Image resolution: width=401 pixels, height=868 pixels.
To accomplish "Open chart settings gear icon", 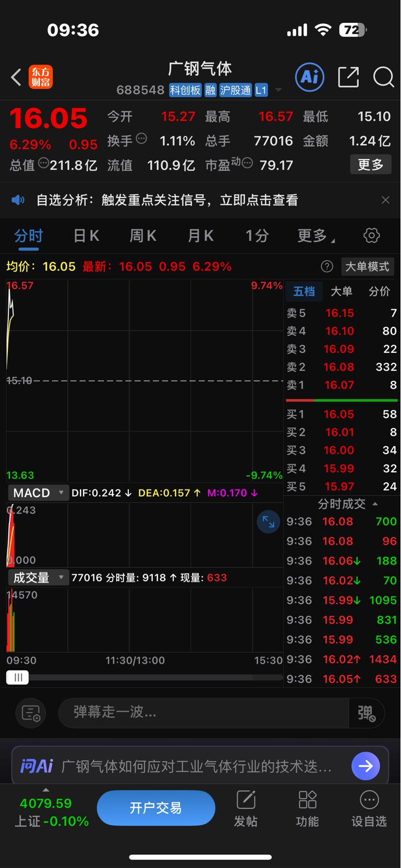I will 371,236.
